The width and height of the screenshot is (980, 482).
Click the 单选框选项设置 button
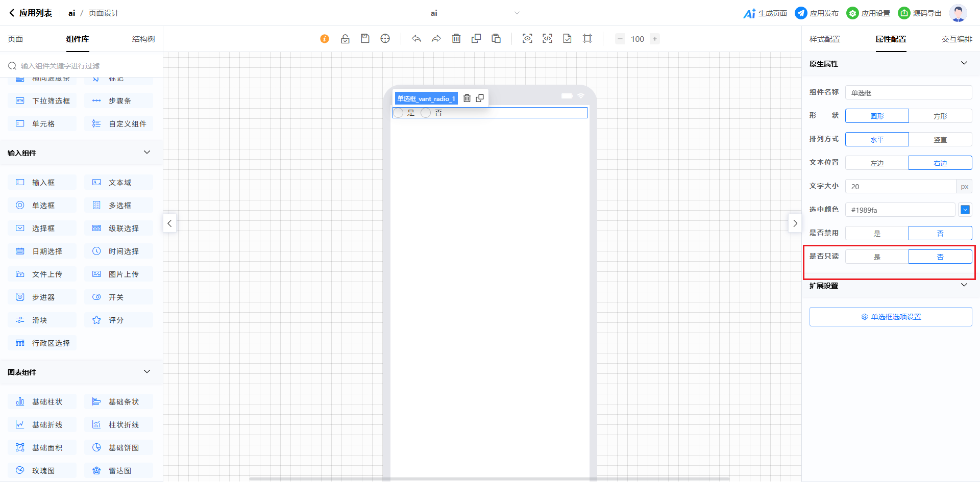(x=891, y=317)
